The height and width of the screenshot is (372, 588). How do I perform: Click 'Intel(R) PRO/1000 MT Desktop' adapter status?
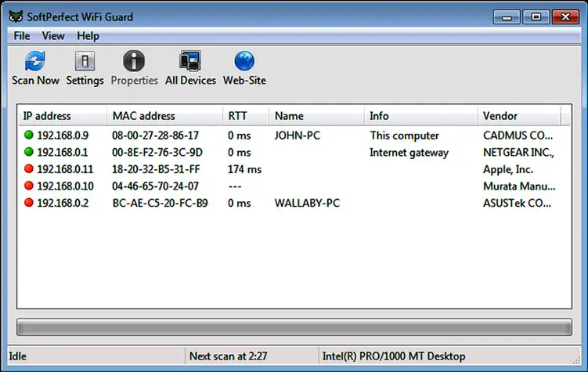pyautogui.click(x=394, y=356)
